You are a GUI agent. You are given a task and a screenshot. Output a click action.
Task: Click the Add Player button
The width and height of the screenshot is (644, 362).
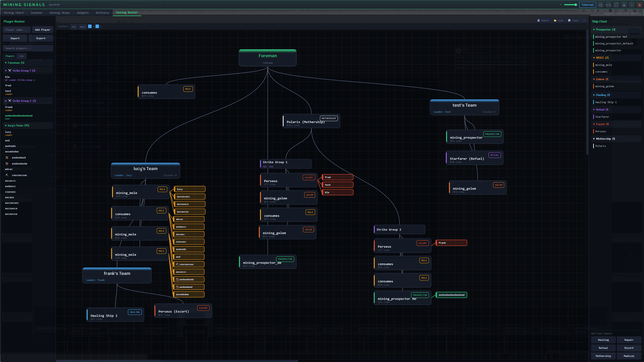coord(42,29)
